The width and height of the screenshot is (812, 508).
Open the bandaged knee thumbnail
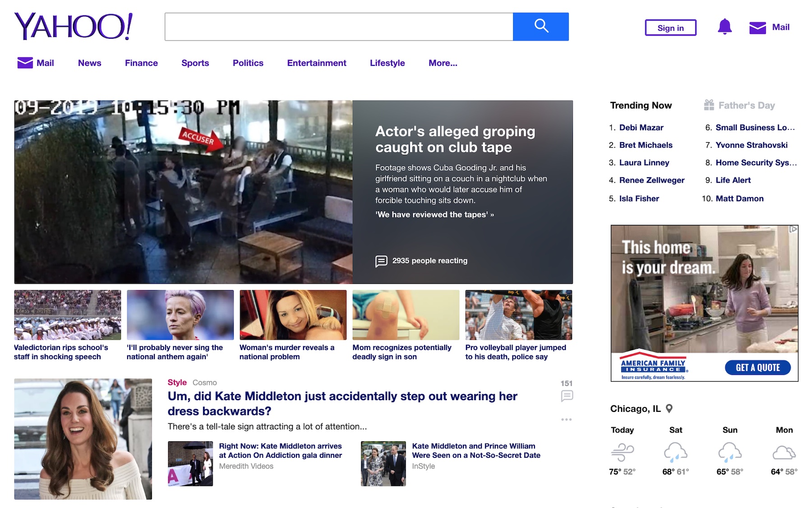(406, 315)
